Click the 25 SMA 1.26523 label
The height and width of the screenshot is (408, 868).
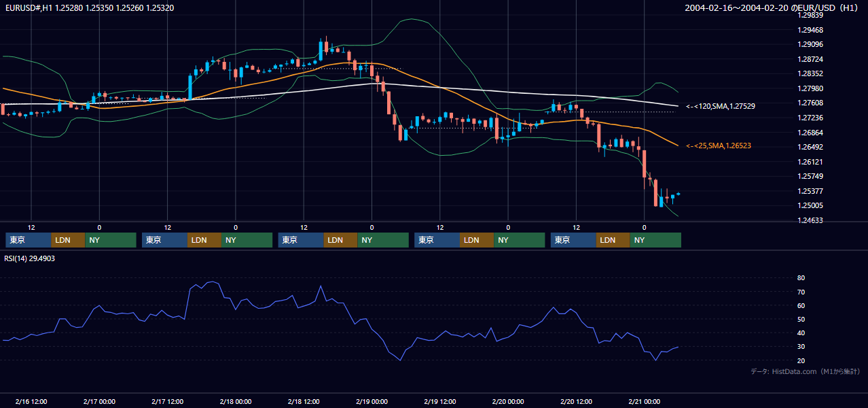719,146
